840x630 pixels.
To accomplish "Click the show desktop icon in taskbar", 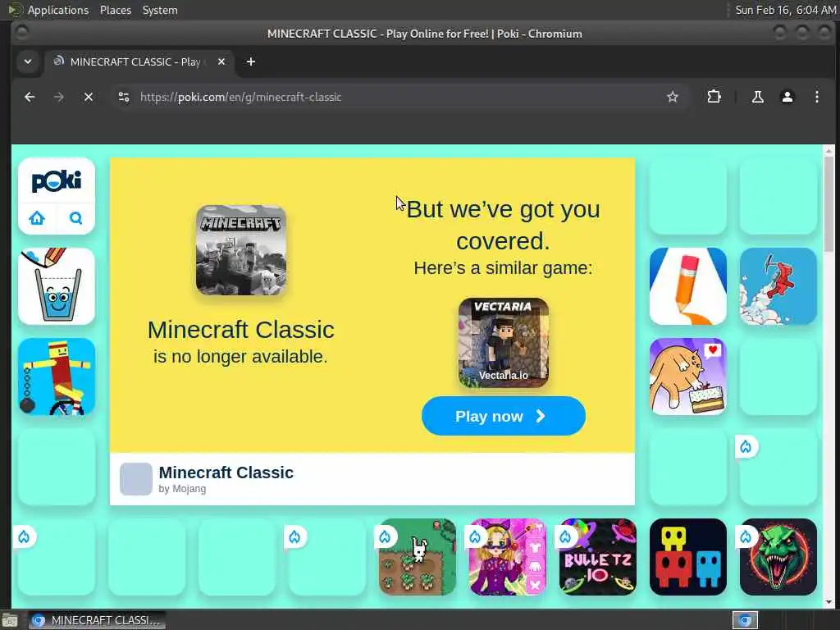I will tap(10, 620).
